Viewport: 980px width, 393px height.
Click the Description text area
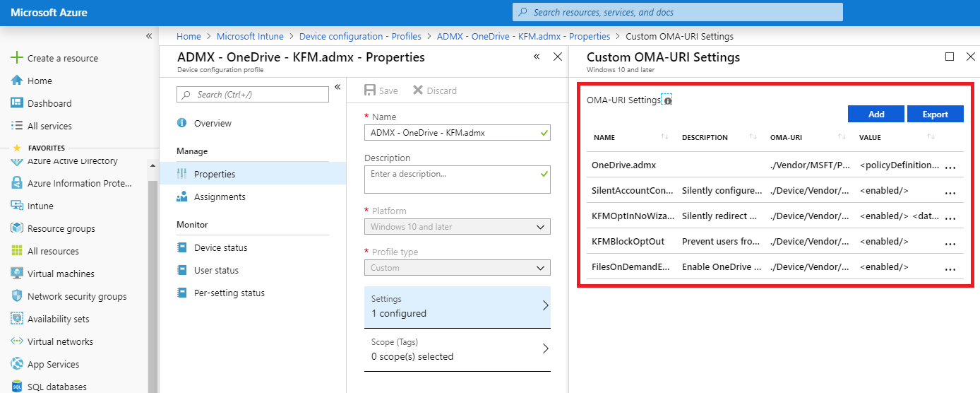click(x=458, y=180)
